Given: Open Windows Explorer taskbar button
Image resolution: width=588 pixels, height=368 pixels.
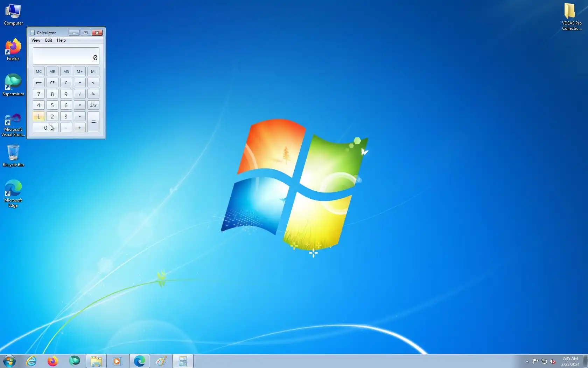Looking at the screenshot, I should tap(96, 361).
